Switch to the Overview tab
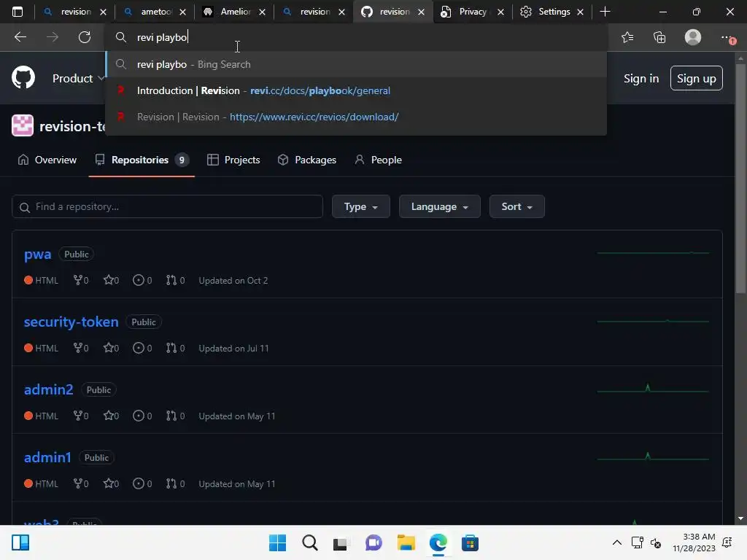Viewport: 747px width, 560px height. coord(47,160)
